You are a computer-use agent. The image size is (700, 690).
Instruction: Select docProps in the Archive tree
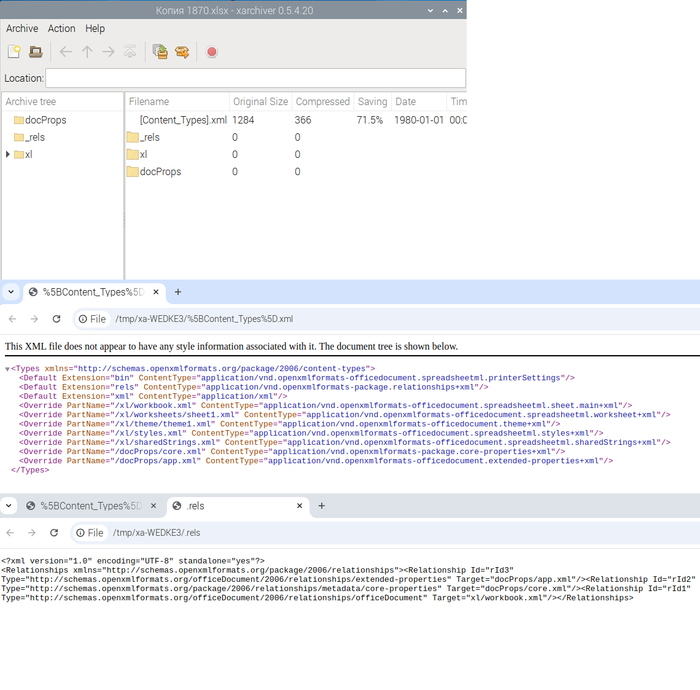45,120
